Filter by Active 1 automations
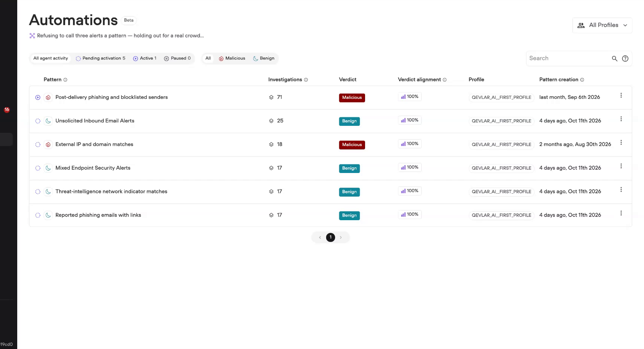The image size is (644, 349). (145, 58)
